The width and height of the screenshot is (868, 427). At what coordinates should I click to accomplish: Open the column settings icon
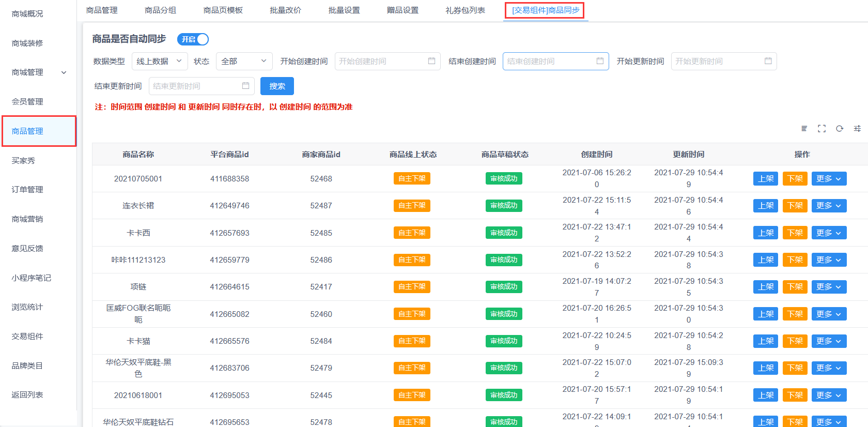coord(857,128)
